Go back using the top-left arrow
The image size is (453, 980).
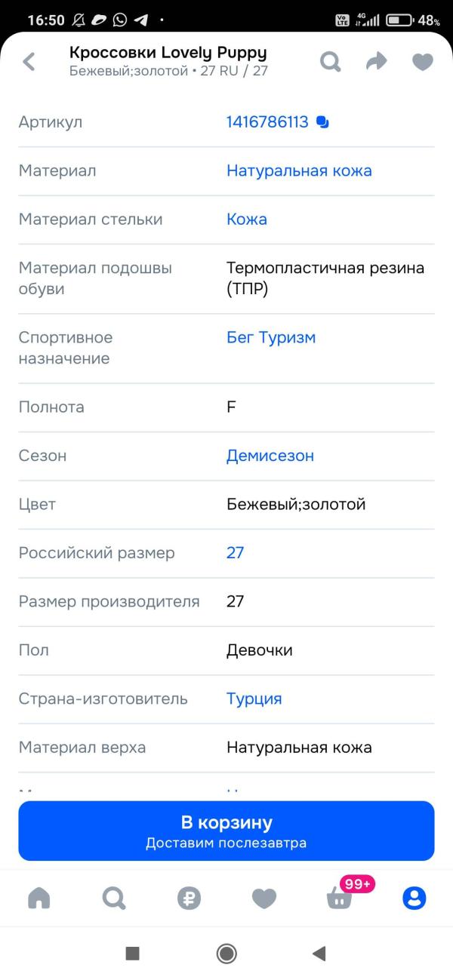(x=29, y=62)
